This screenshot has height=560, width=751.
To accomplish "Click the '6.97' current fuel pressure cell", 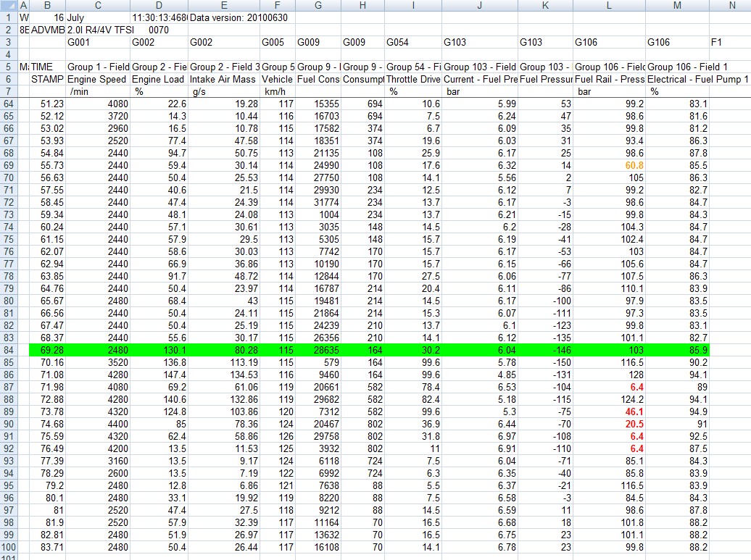I will [479, 437].
